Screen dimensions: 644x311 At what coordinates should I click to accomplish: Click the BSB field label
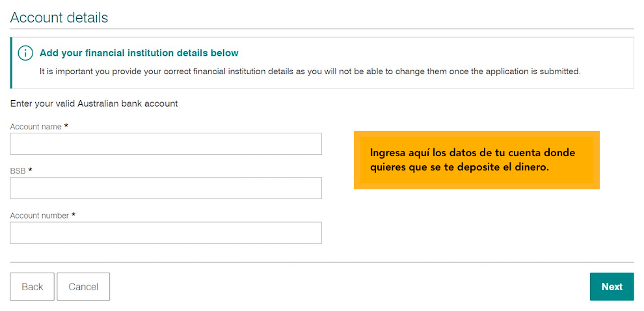tap(18, 171)
